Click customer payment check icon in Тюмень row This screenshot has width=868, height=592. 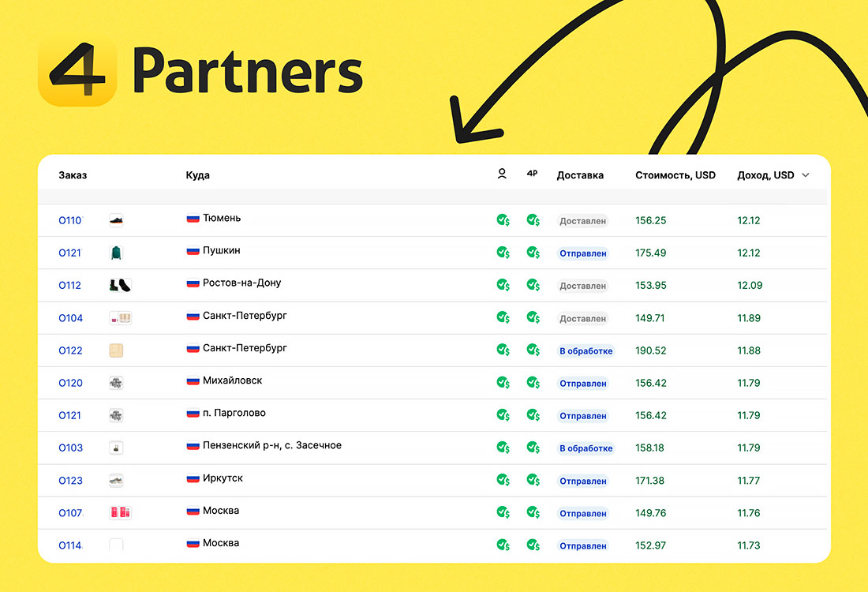point(503,220)
